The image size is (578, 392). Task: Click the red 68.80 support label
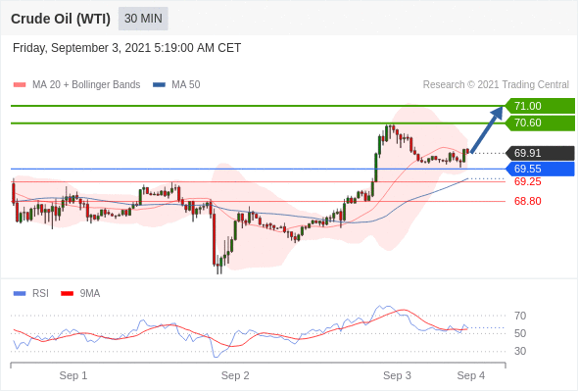[528, 201]
